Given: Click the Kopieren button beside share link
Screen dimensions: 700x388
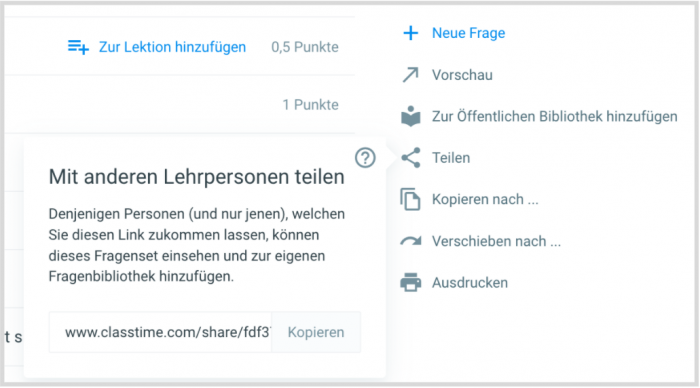Looking at the screenshot, I should pyautogui.click(x=316, y=332).
